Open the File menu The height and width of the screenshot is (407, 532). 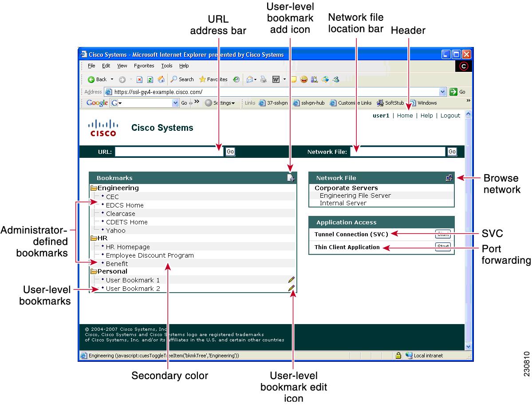point(91,66)
